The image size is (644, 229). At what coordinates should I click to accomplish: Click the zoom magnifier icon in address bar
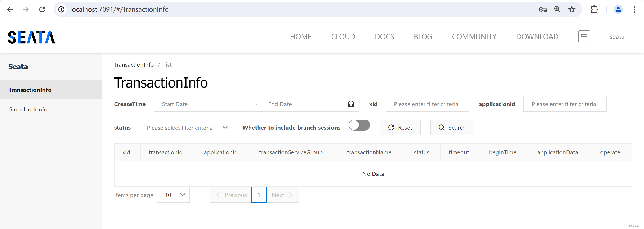click(557, 9)
